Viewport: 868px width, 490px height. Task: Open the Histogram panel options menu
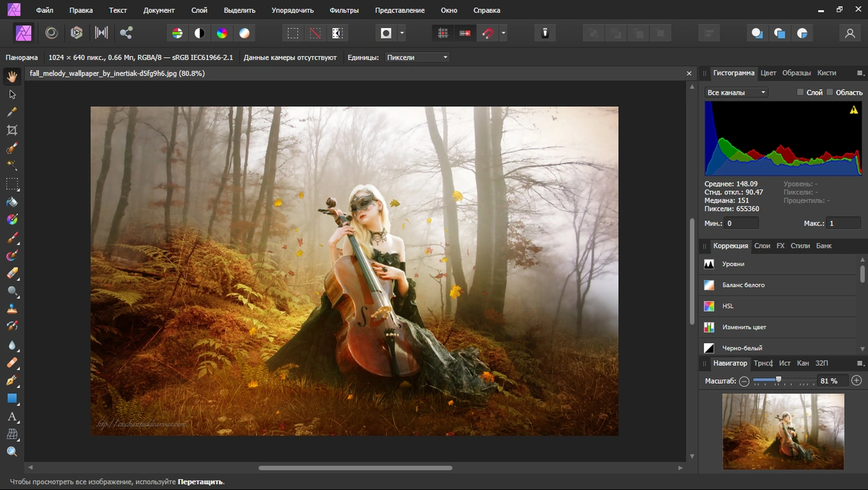point(860,73)
